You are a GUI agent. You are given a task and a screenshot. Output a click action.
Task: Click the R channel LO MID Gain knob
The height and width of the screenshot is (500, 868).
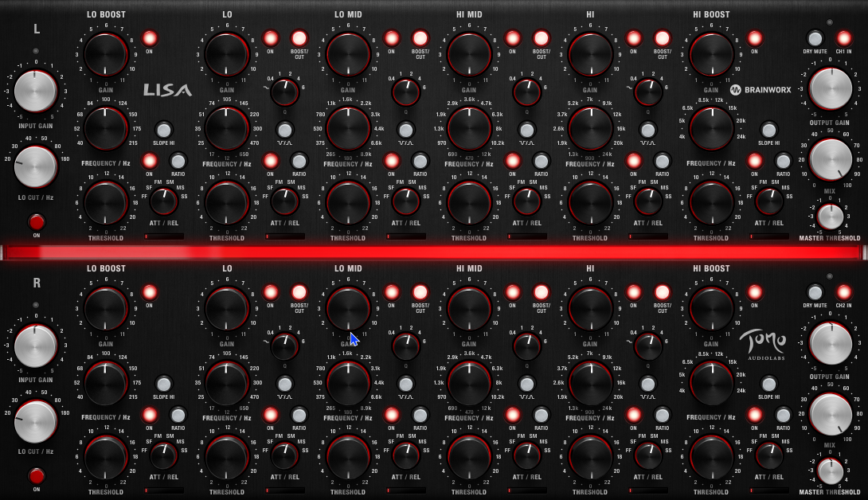[348, 308]
